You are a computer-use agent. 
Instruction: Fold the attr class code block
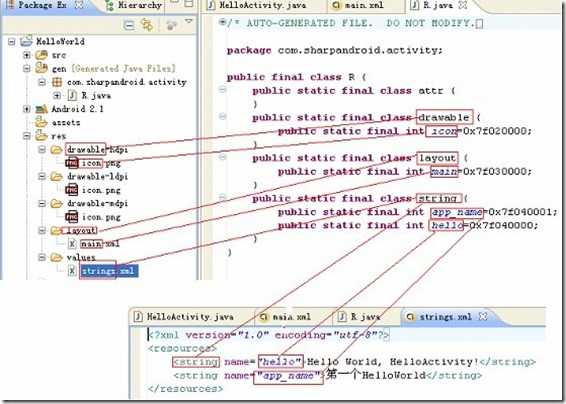pyautogui.click(x=223, y=90)
